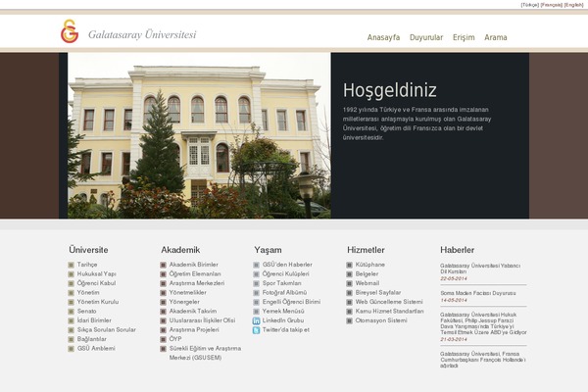The width and height of the screenshot is (588, 392).
Task: Open Sürekli Eğitim ve Araştırma Merkezi link
Action: [205, 353]
